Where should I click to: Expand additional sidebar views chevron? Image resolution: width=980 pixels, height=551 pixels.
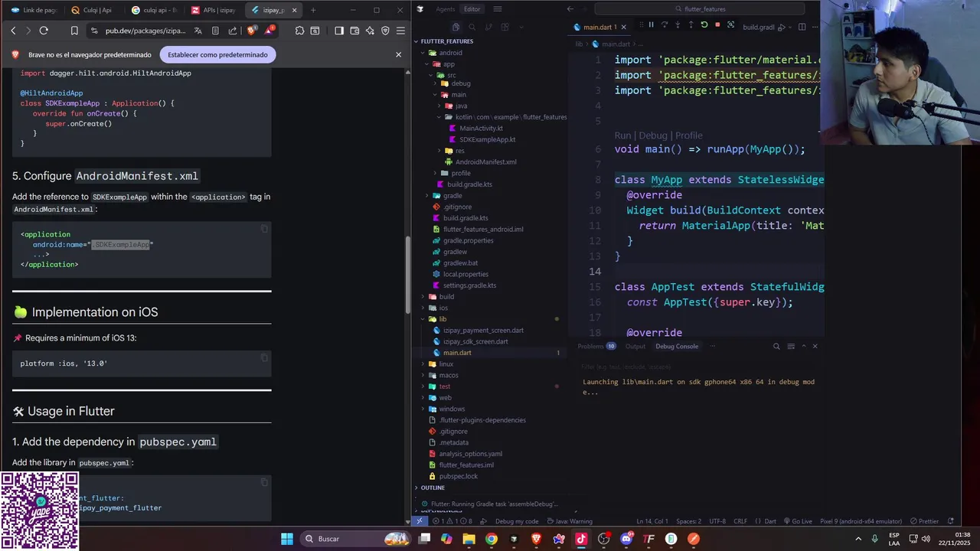click(x=521, y=27)
